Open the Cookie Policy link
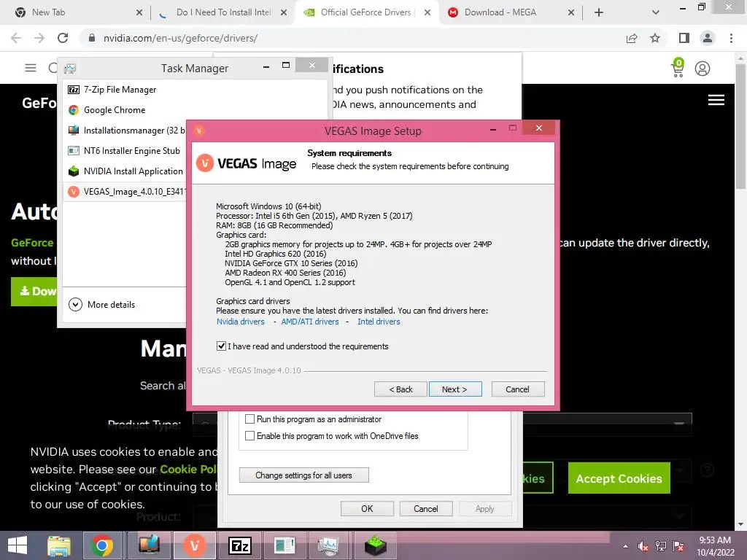Image resolution: width=747 pixels, height=560 pixels. tap(188, 470)
